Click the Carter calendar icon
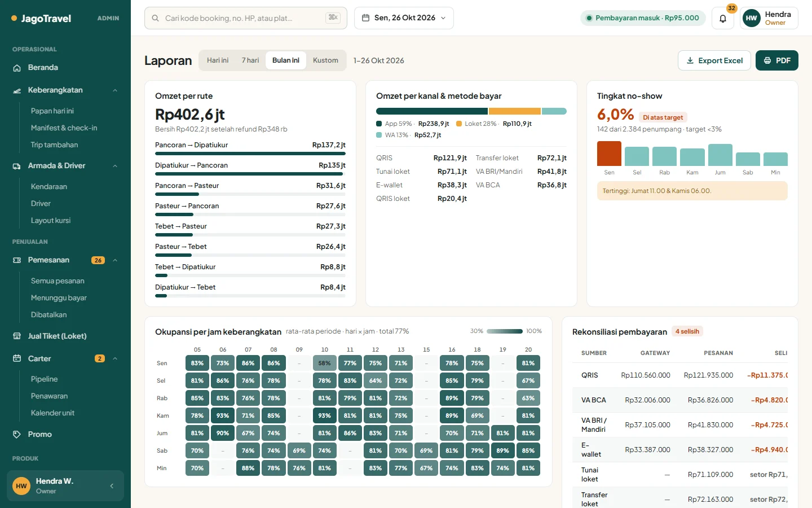Viewport: 812px width, 508px height. (17, 358)
